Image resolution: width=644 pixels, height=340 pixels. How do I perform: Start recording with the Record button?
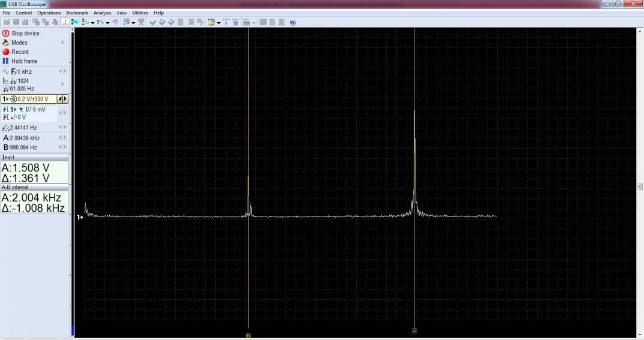(6, 52)
